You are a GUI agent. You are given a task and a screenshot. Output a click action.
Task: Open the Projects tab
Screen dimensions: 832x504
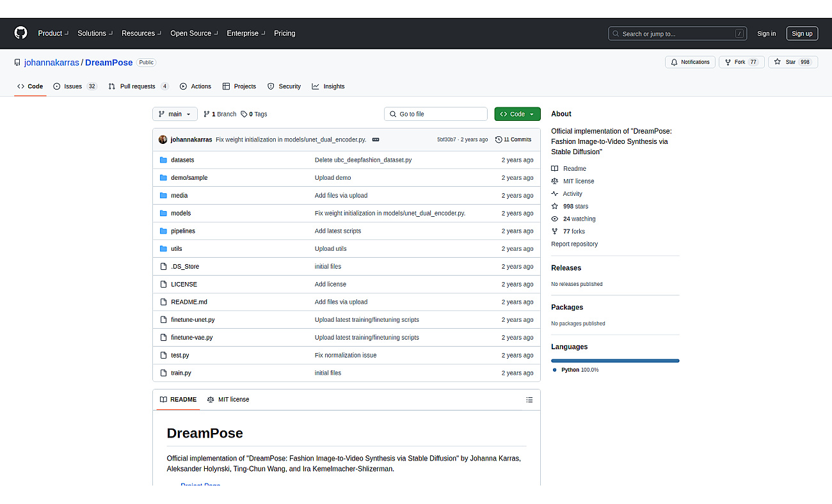pyautogui.click(x=239, y=86)
